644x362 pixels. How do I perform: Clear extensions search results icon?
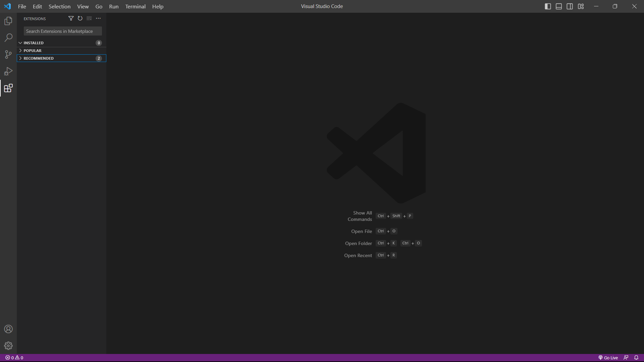coord(89,18)
